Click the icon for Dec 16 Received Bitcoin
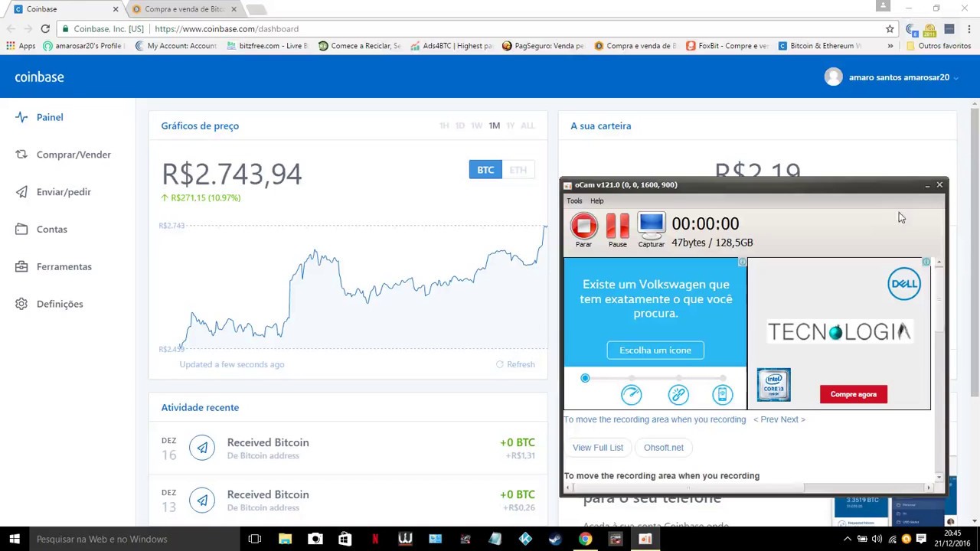 (202, 448)
